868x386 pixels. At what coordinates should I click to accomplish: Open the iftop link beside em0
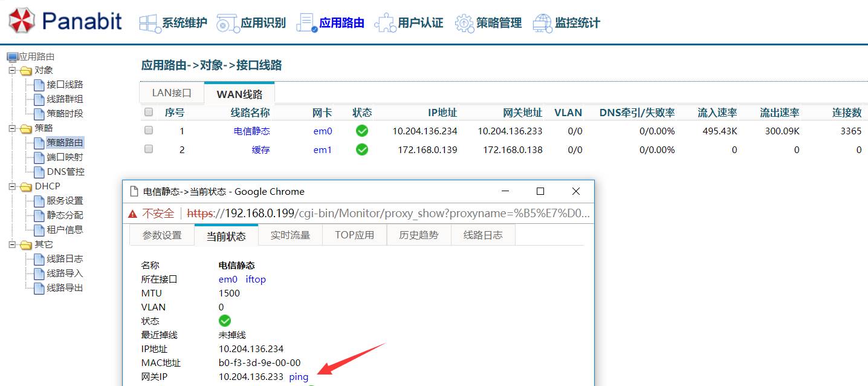[x=255, y=279]
